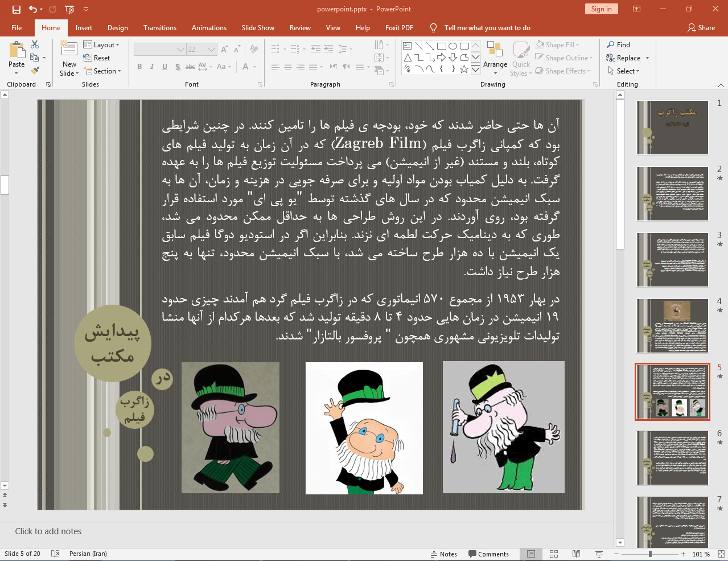The width and height of the screenshot is (728, 561).
Task: Click to add notes area
Action: [306, 531]
